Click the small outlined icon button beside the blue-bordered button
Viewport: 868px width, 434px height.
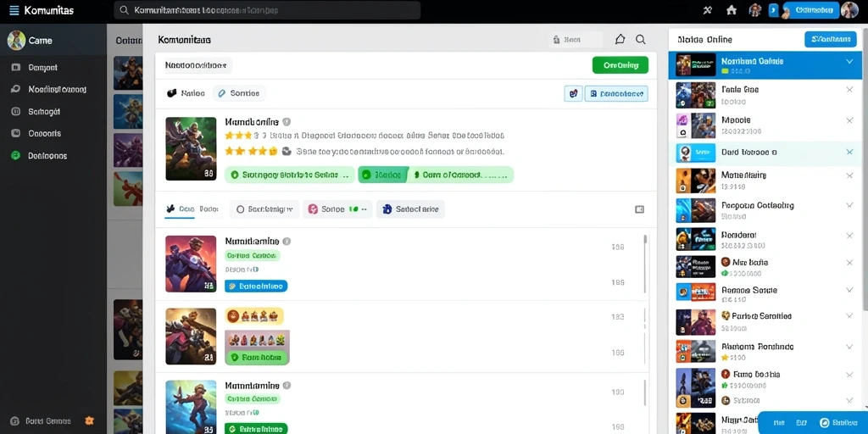click(x=574, y=93)
